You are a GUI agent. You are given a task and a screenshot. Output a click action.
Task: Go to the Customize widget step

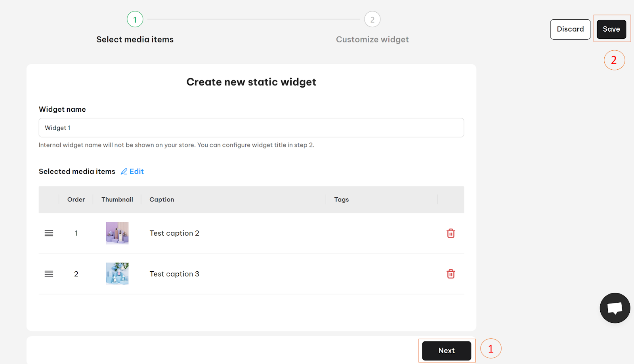point(372,40)
